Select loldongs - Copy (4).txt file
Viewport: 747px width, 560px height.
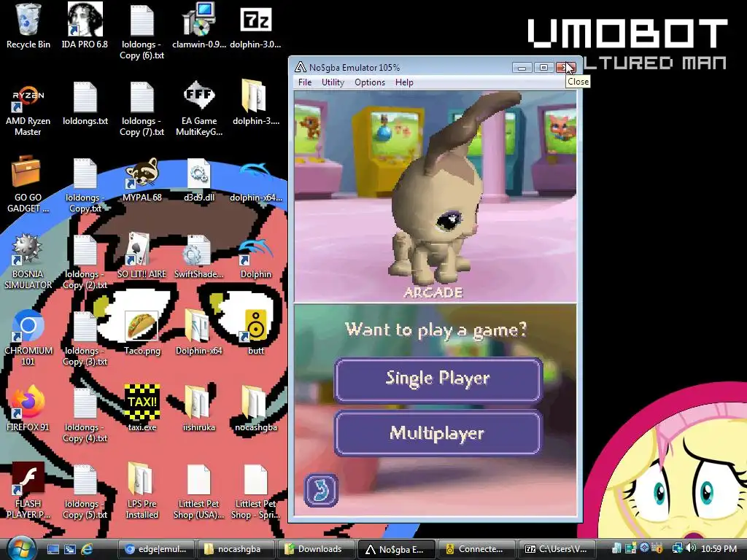point(85,415)
